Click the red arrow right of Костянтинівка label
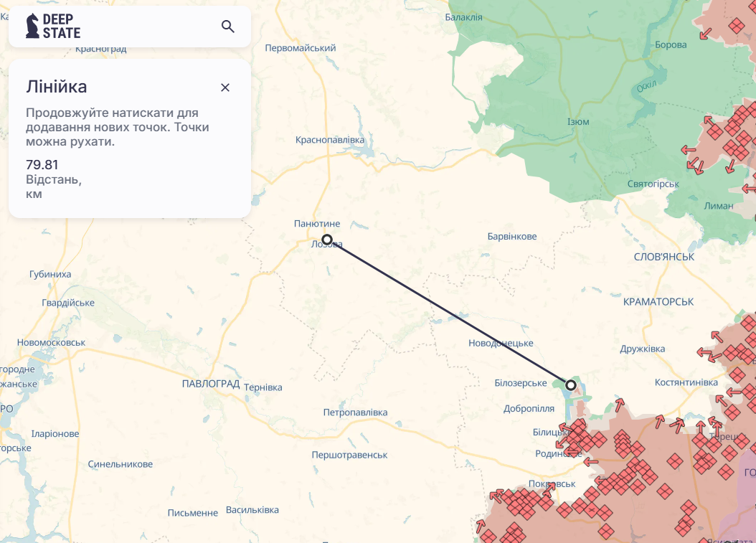Screen dimensions: 756x543 [734, 392]
